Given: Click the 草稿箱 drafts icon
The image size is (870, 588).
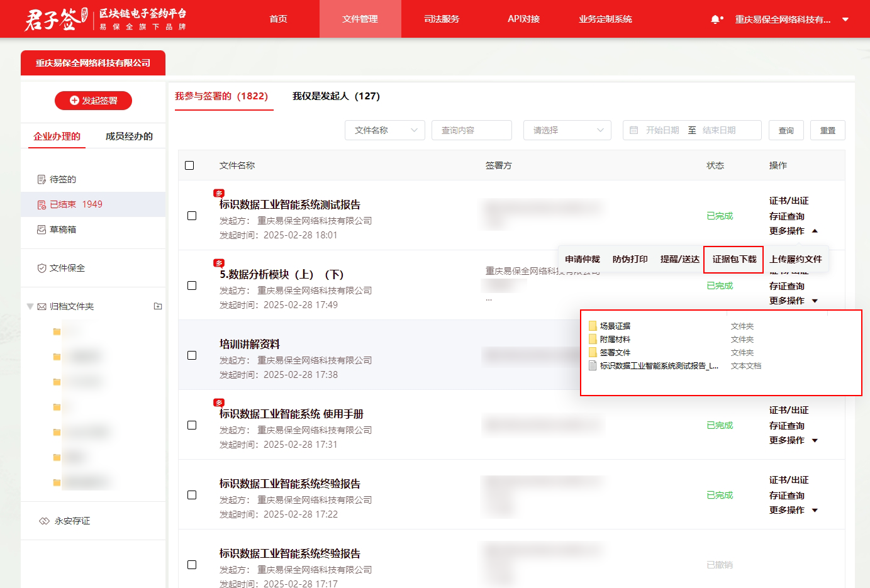Looking at the screenshot, I should coord(42,230).
